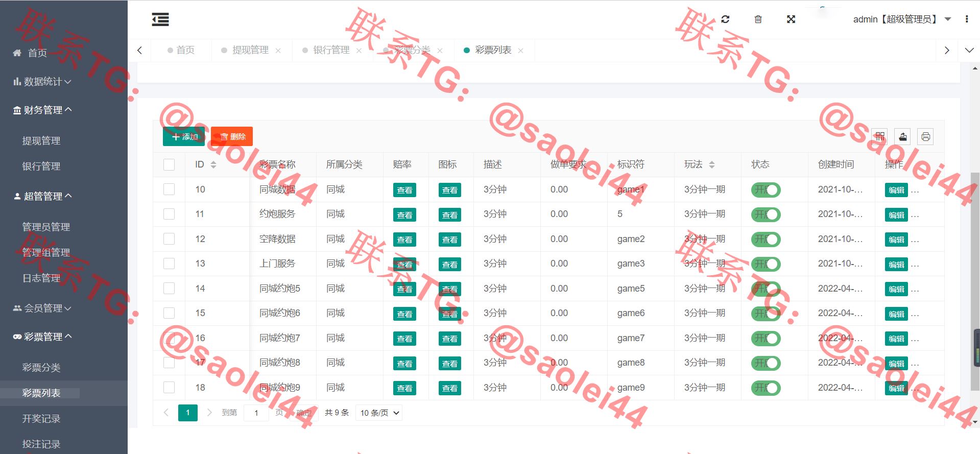
Task: Click the print icon above the table
Action: [925, 137]
